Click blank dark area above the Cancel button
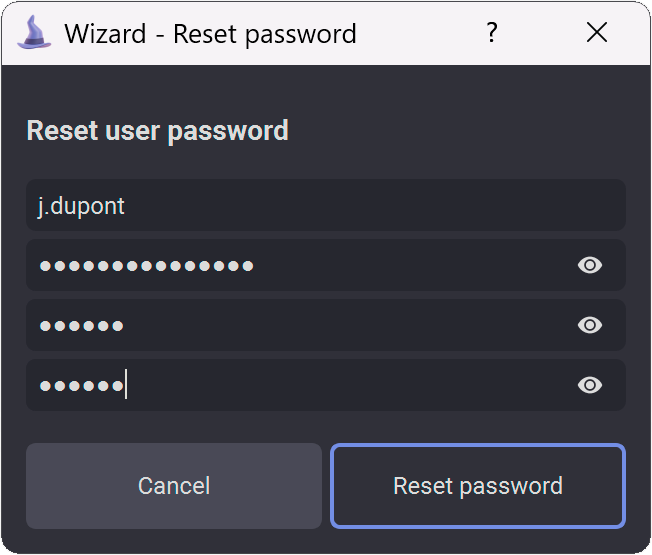Image resolution: width=652 pixels, height=555 pixels. coord(174,427)
